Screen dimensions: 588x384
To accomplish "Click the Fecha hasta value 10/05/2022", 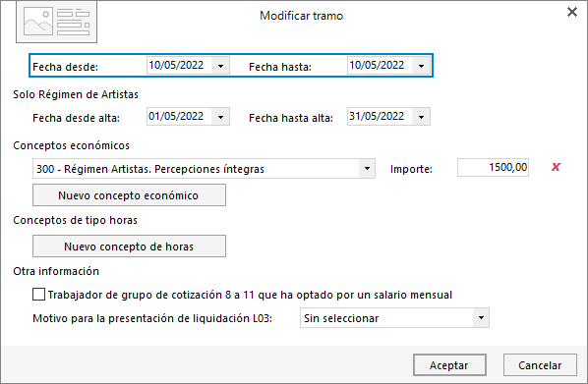I will click(377, 65).
